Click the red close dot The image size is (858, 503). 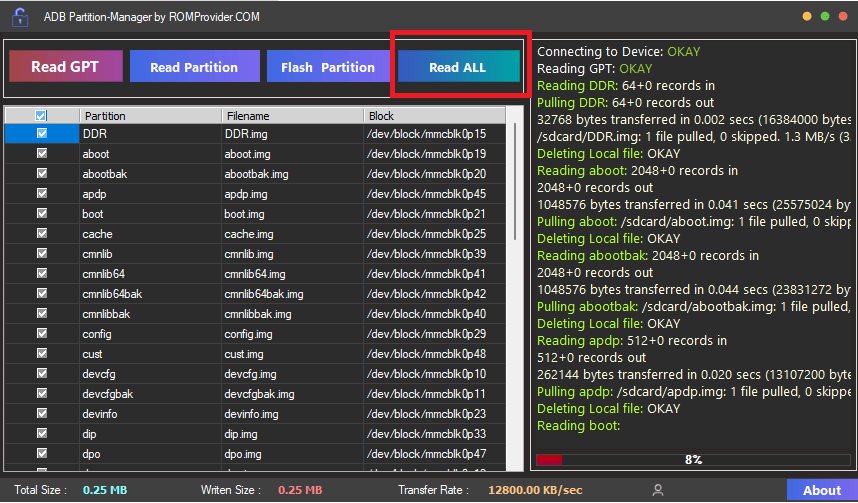click(x=843, y=16)
